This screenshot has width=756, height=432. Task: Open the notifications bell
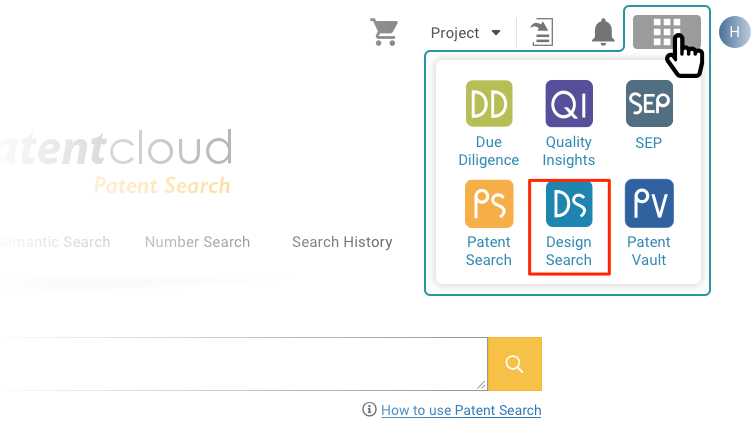[603, 32]
